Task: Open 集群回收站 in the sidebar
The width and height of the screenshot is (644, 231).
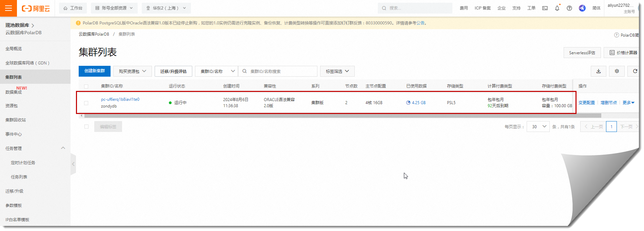Action: click(16, 120)
